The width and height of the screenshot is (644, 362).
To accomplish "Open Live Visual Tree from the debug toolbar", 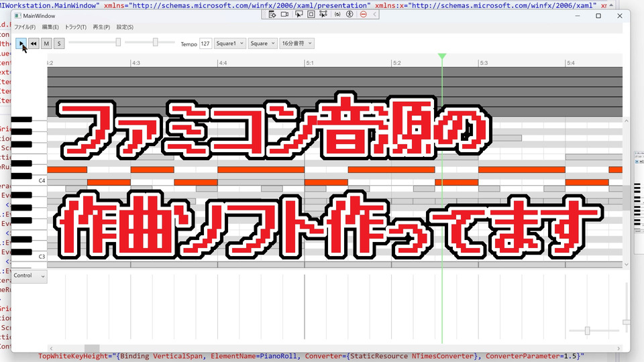I will click(272, 14).
